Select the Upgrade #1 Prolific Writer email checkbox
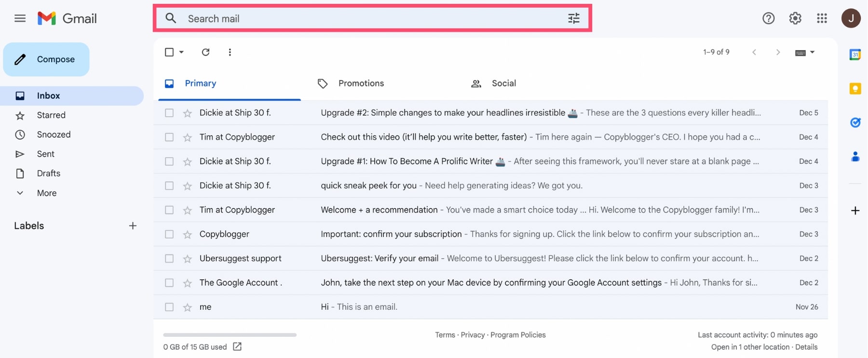868x358 pixels. (169, 161)
